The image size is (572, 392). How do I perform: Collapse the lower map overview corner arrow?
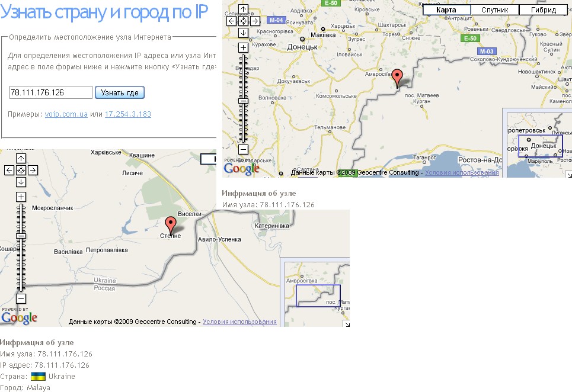pyautogui.click(x=347, y=324)
